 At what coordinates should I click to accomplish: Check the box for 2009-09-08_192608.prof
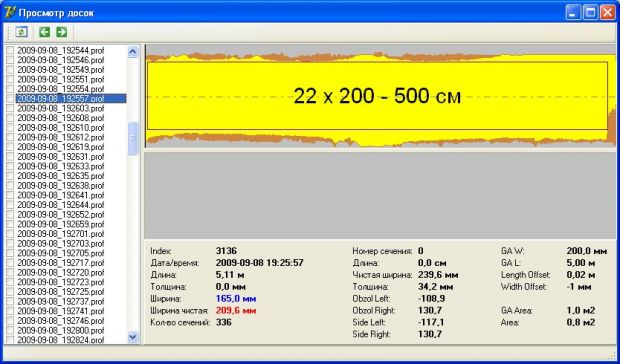pos(10,118)
